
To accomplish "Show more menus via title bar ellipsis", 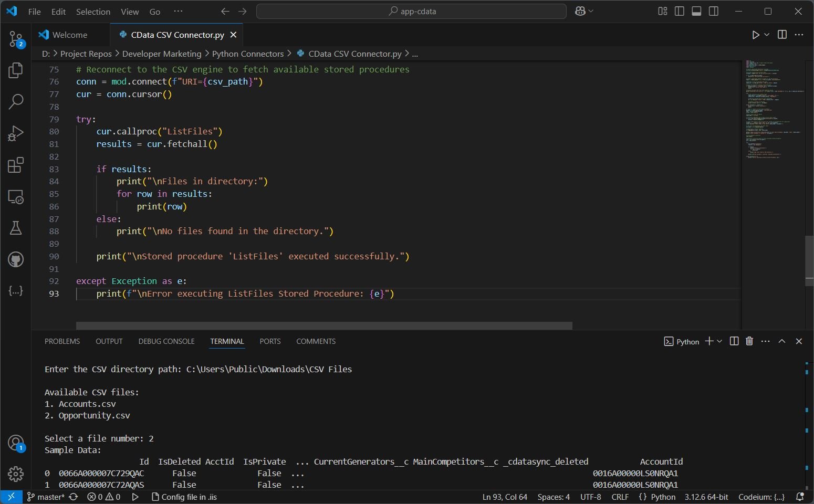I will 178,11.
